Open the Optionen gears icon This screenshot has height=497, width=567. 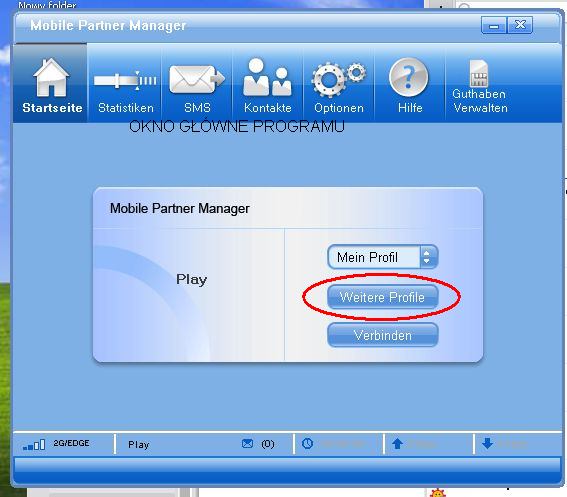tap(339, 80)
